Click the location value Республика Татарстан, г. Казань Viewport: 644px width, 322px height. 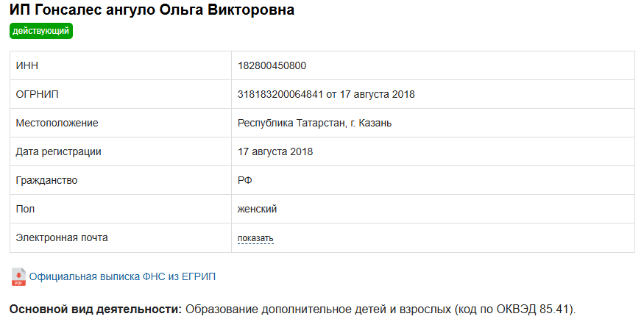tap(314, 123)
